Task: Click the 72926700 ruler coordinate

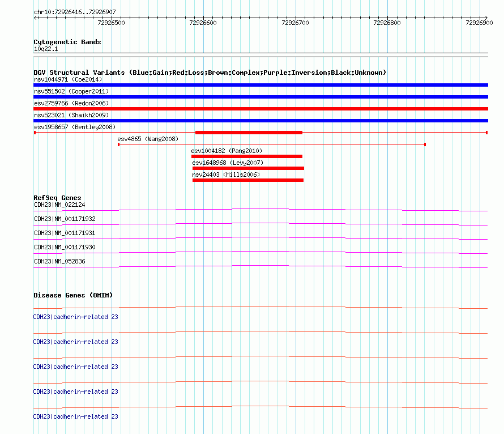Action: [295, 23]
